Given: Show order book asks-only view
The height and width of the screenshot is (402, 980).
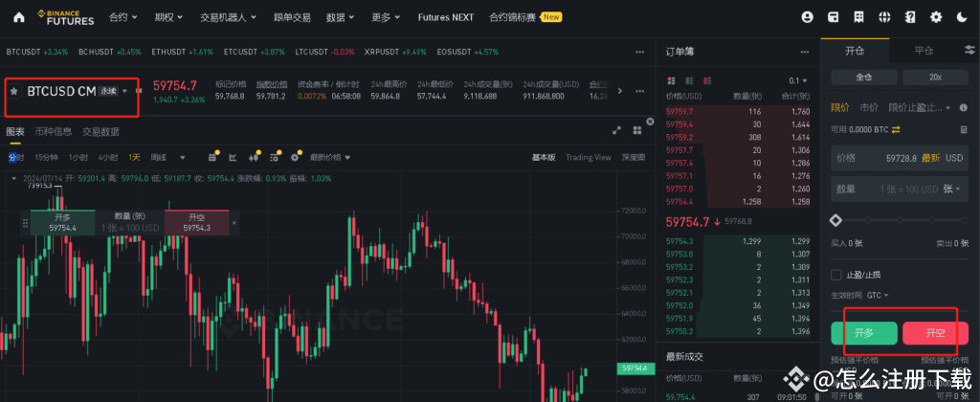Looking at the screenshot, I should click(x=709, y=80).
